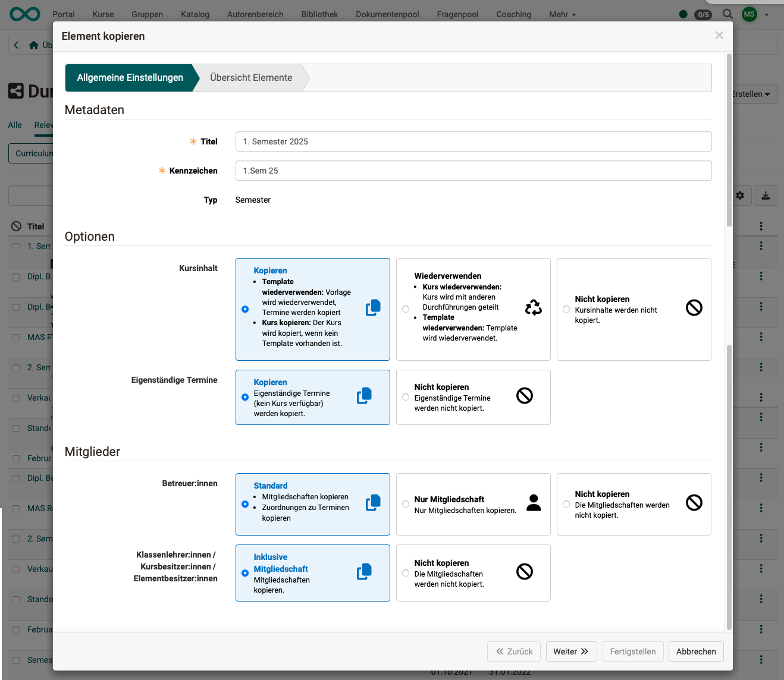Open the global search magnifier
The image size is (784, 680).
click(727, 14)
